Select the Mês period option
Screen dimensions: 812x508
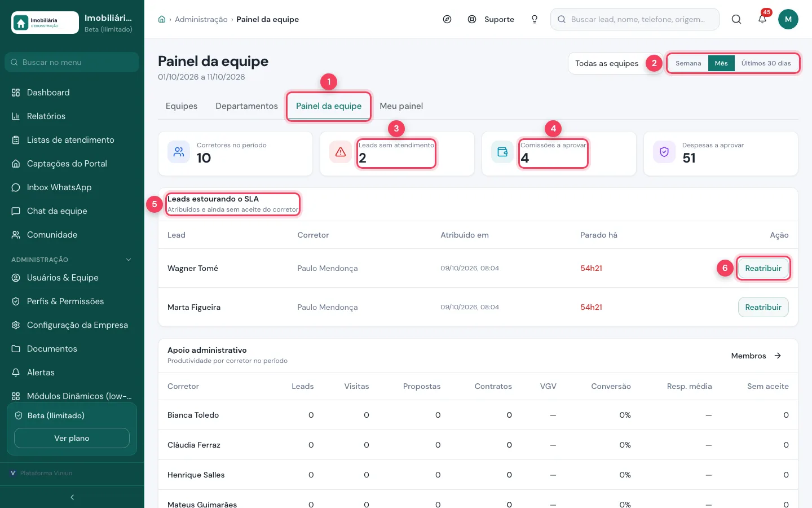coord(721,63)
